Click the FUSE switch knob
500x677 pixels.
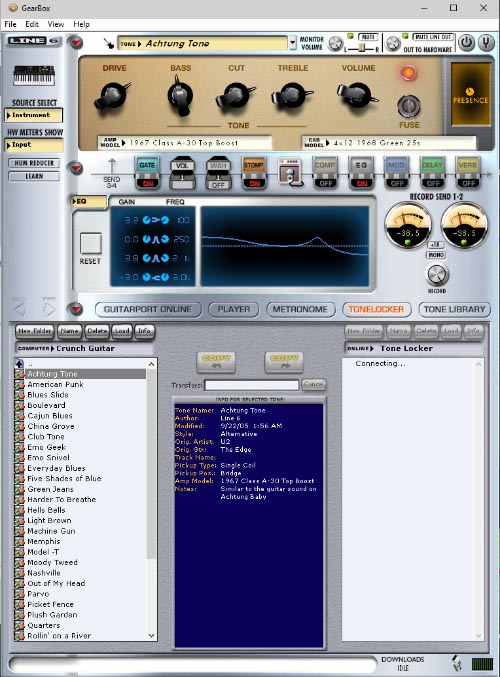click(x=408, y=106)
